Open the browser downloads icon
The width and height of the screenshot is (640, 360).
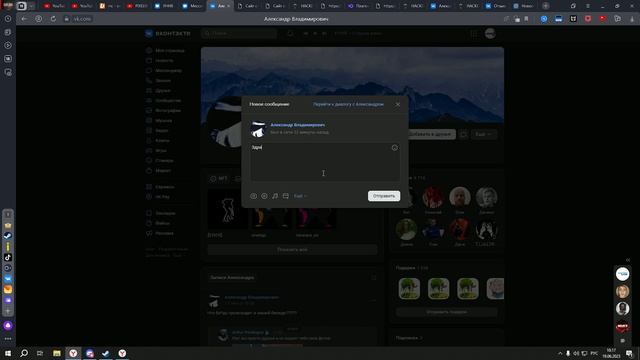632,19
